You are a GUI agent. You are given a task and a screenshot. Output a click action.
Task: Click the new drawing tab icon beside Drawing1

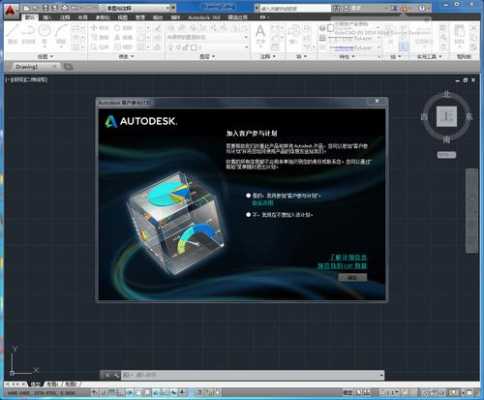click(x=68, y=67)
